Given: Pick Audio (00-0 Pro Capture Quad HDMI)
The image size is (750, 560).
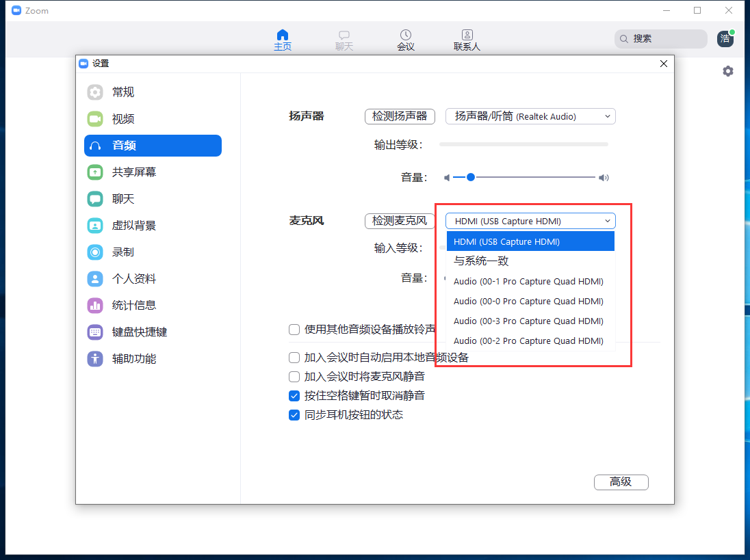Looking at the screenshot, I should [530, 301].
